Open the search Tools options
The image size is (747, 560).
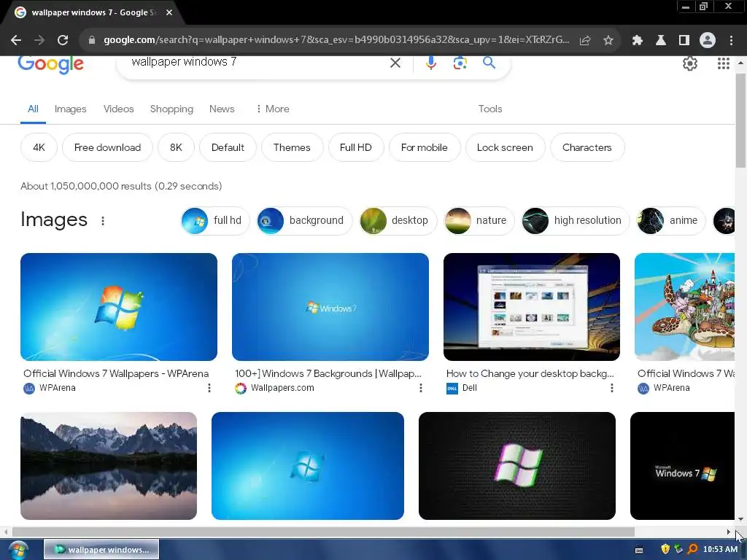click(x=490, y=109)
